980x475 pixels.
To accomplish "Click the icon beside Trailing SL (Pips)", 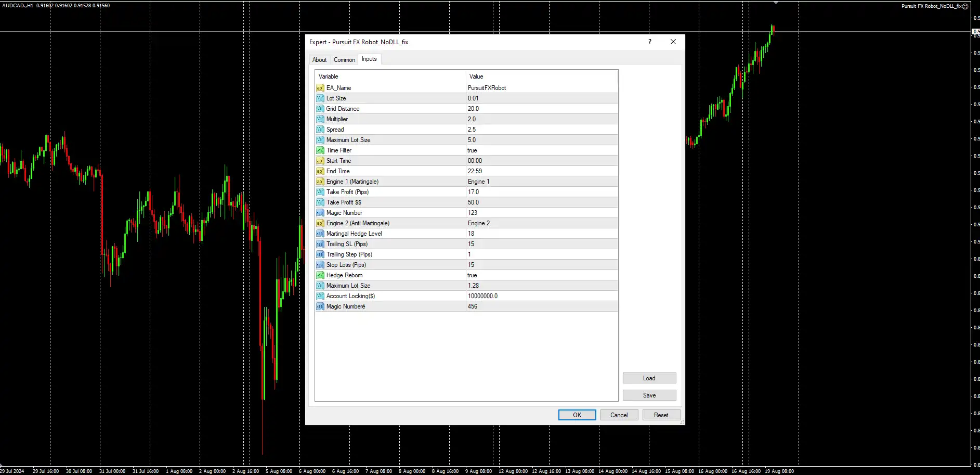I will click(320, 244).
